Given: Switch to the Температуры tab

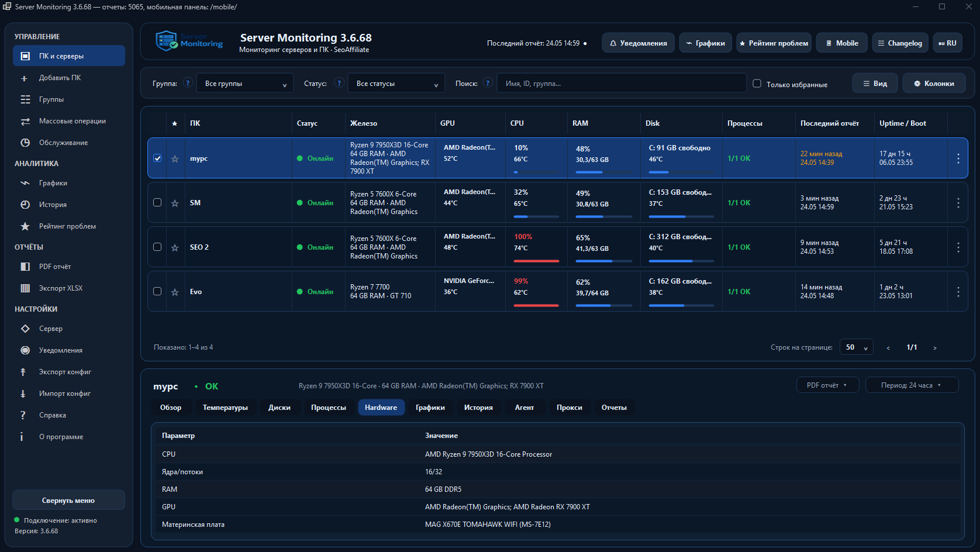Looking at the screenshot, I should coord(225,408).
